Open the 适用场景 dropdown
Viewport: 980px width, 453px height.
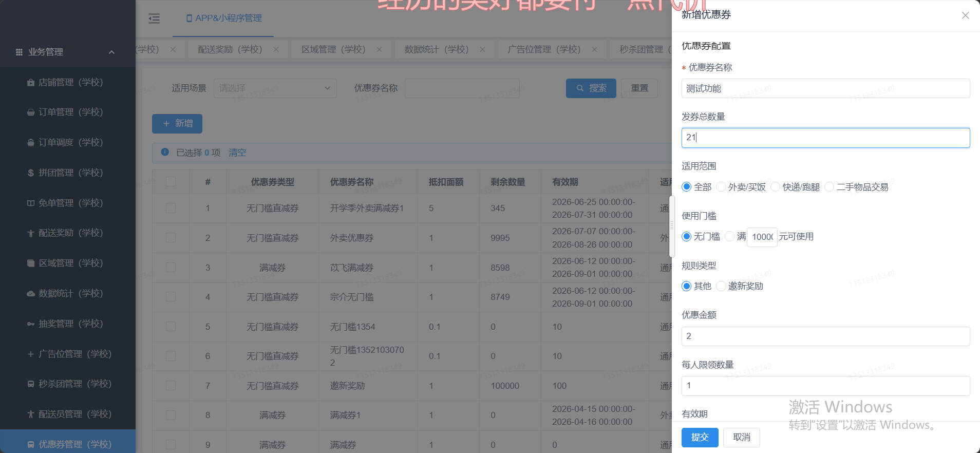(x=275, y=88)
